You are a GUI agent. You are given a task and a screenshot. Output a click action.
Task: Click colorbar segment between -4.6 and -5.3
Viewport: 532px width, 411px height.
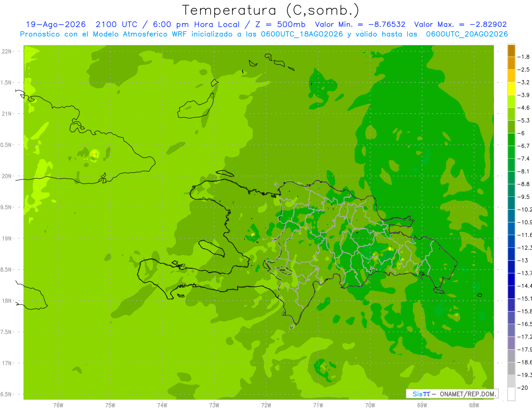pos(511,114)
